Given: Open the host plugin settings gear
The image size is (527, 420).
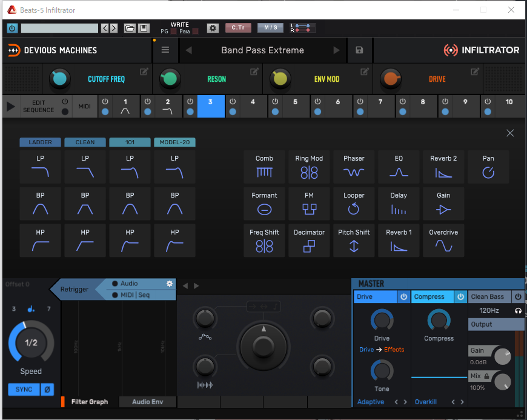Looking at the screenshot, I should tap(213, 28).
